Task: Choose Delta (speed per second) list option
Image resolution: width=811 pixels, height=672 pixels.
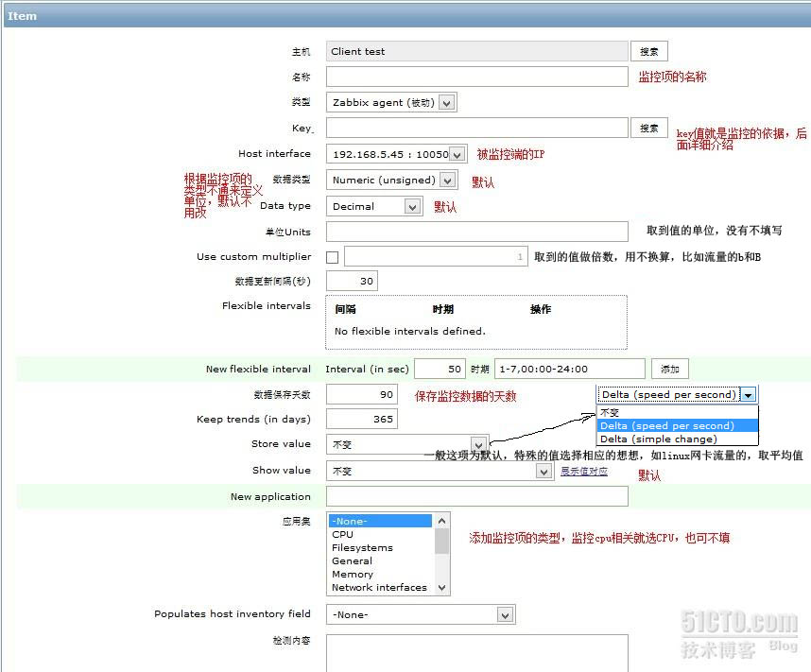Action: (677, 425)
